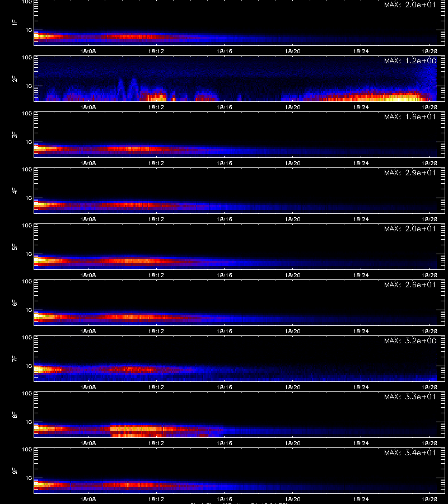Click the 10 y-axis label of panel 4F
The image size is (448, 504).
point(29,198)
